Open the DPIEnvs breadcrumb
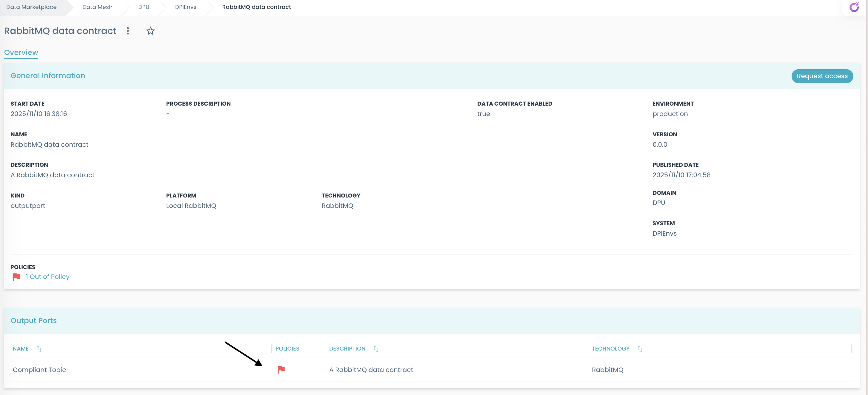868x395 pixels. pyautogui.click(x=185, y=7)
